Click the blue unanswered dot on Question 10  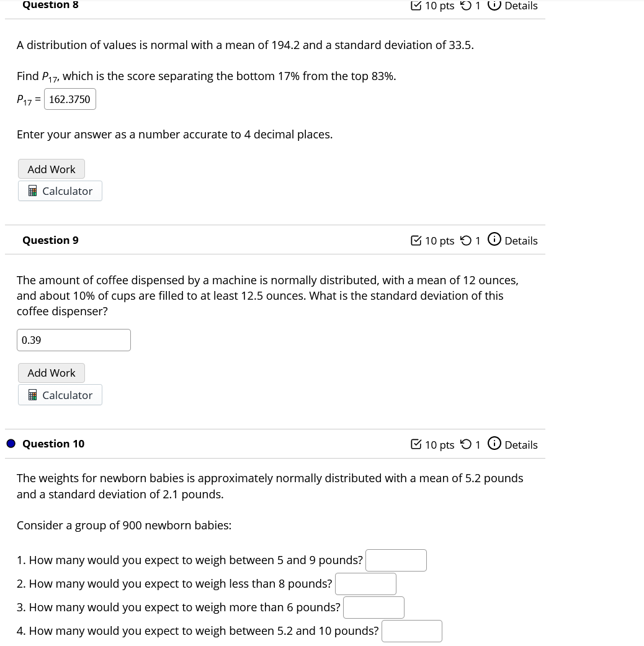(11, 443)
